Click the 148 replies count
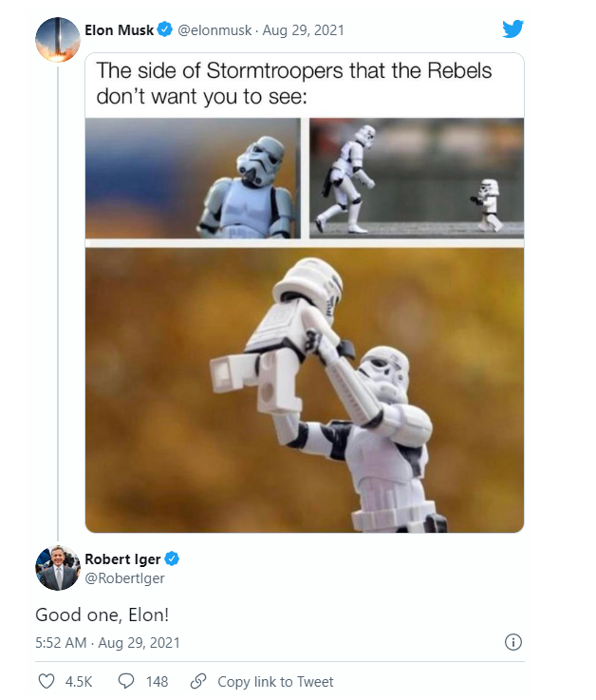Viewport: 596px width, 700px height. (156, 681)
